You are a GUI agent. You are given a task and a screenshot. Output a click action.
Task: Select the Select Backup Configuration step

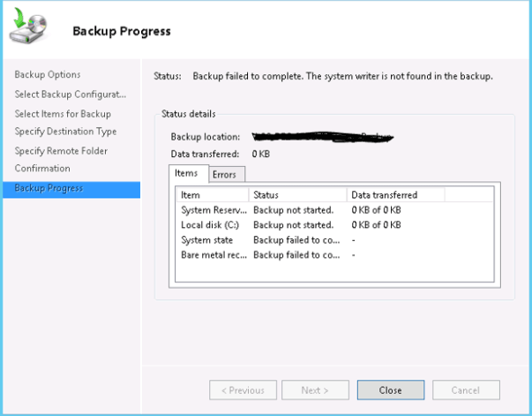coord(71,95)
